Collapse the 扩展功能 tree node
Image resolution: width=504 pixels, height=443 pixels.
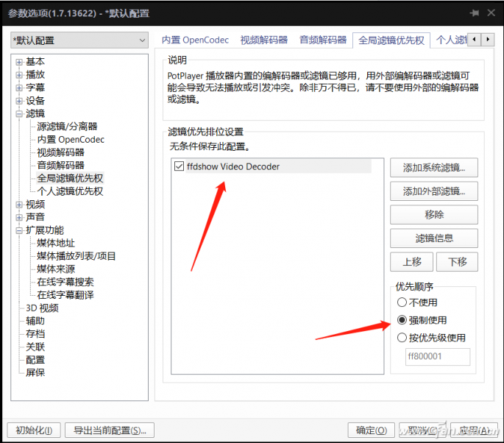click(19, 230)
